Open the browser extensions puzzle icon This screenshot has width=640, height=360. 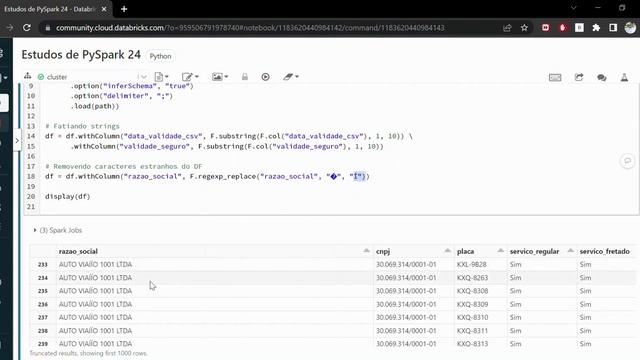(x=596, y=28)
